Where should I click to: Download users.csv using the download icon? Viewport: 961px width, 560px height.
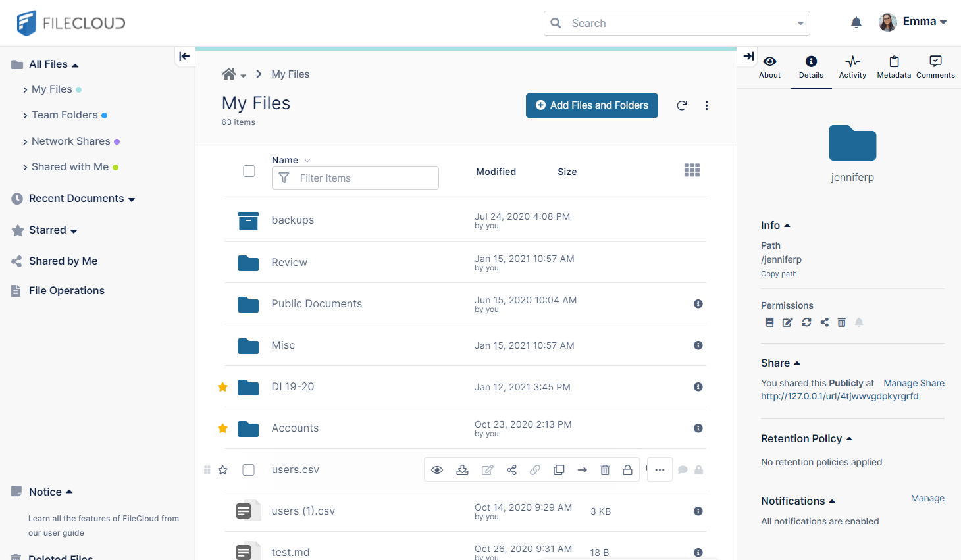pos(462,470)
